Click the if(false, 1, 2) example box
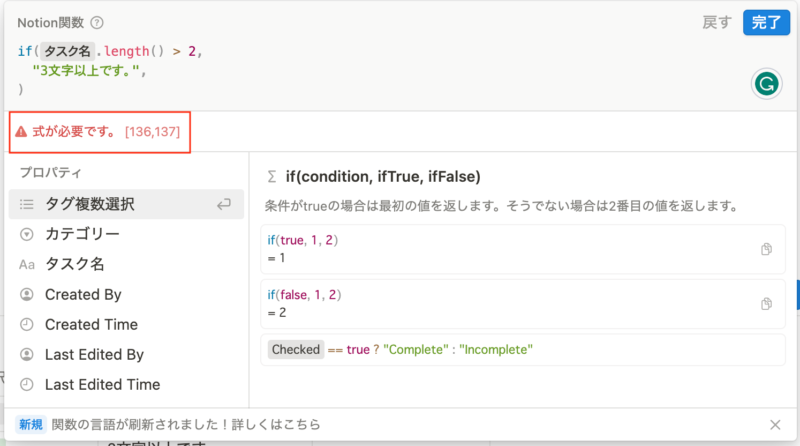The height and width of the screenshot is (446, 800). coord(522,304)
